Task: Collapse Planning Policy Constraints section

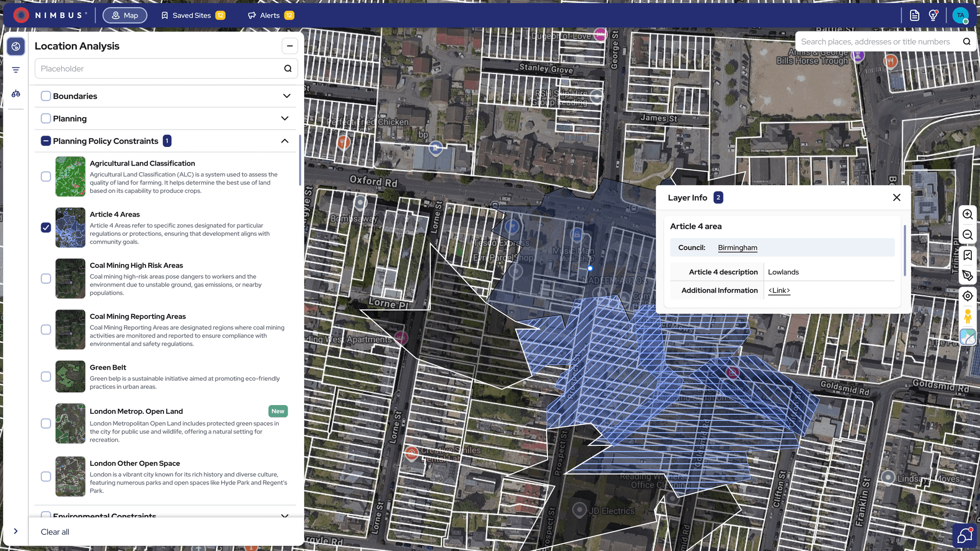Action: [x=285, y=141]
